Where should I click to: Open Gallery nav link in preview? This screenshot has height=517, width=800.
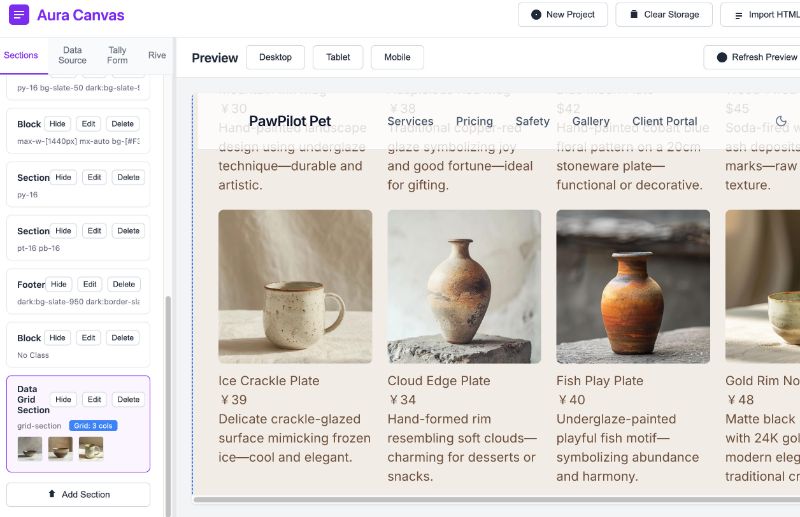[591, 121]
